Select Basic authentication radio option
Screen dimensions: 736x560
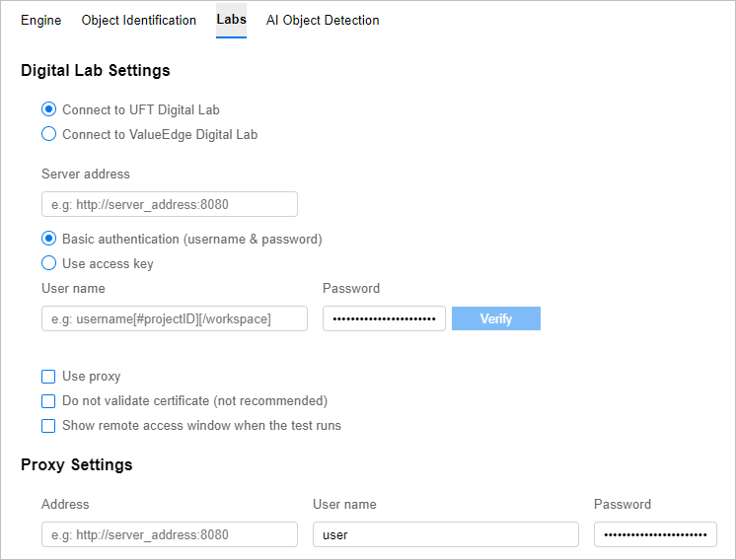point(48,239)
